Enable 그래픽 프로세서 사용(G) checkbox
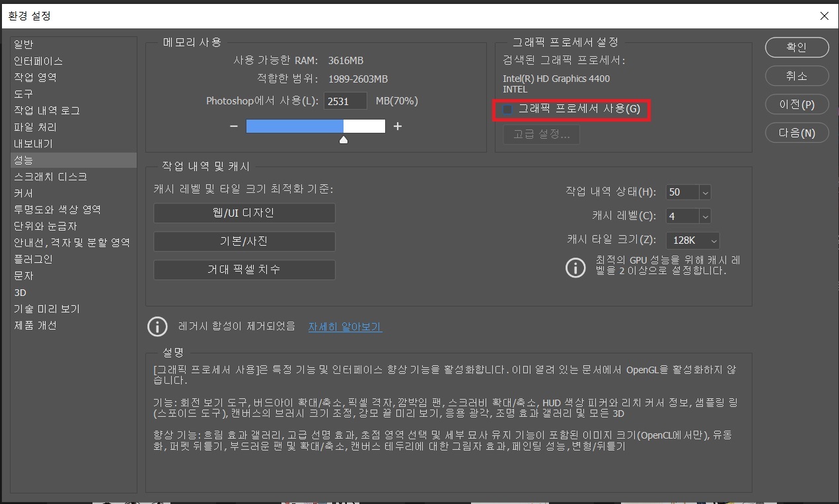 coord(507,109)
